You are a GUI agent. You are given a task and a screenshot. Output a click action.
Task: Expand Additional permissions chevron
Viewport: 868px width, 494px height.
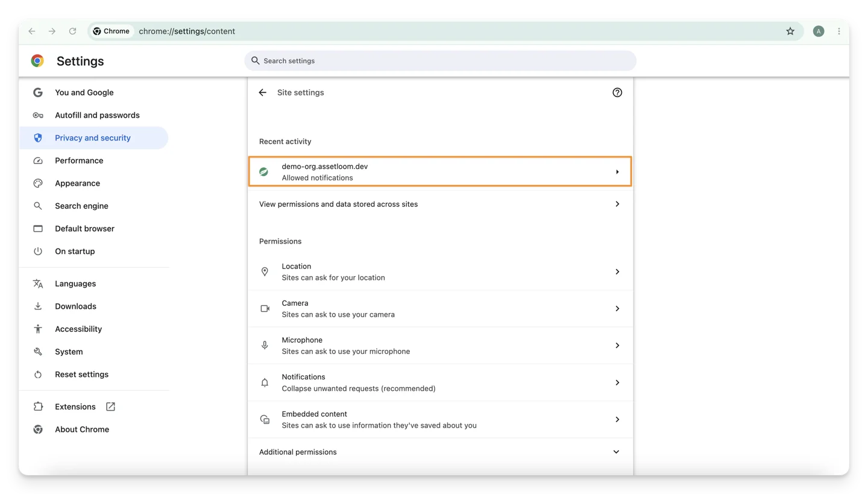coord(616,452)
